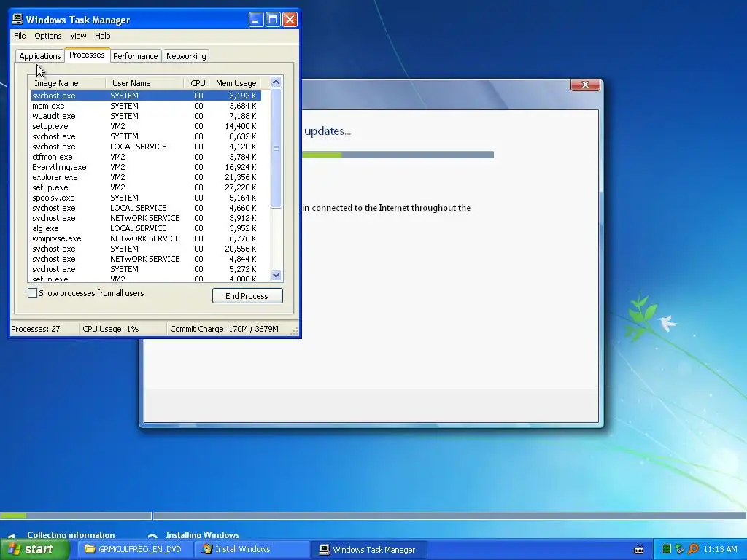Open the Networking tab
The image size is (747, 560).
[x=186, y=56]
